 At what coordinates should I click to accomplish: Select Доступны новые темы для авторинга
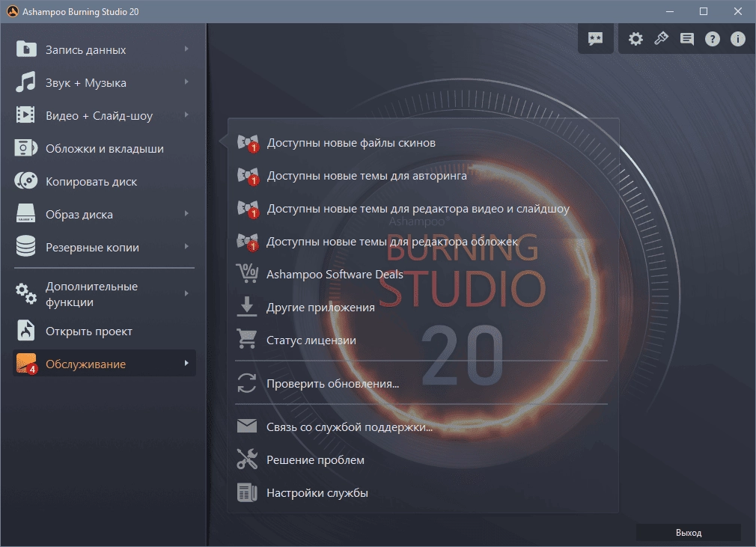point(367,176)
